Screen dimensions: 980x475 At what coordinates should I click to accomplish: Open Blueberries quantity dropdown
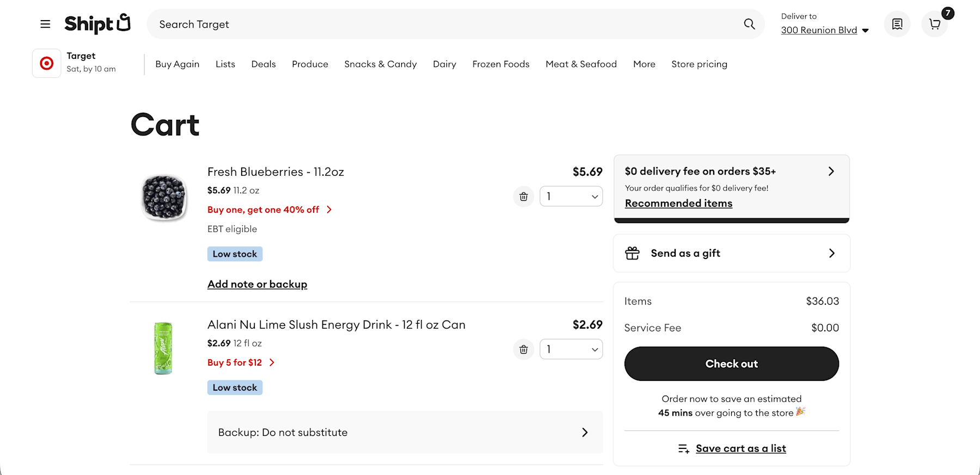[571, 196]
